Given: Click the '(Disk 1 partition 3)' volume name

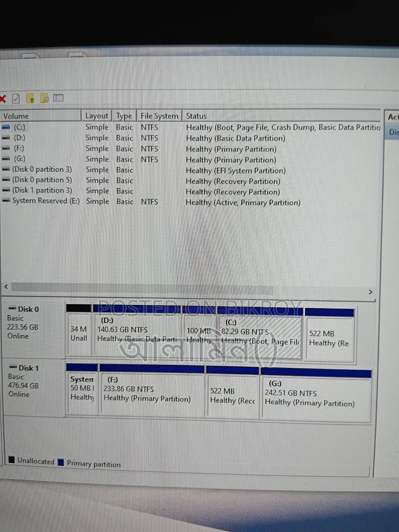Looking at the screenshot, I should pyautogui.click(x=42, y=190).
